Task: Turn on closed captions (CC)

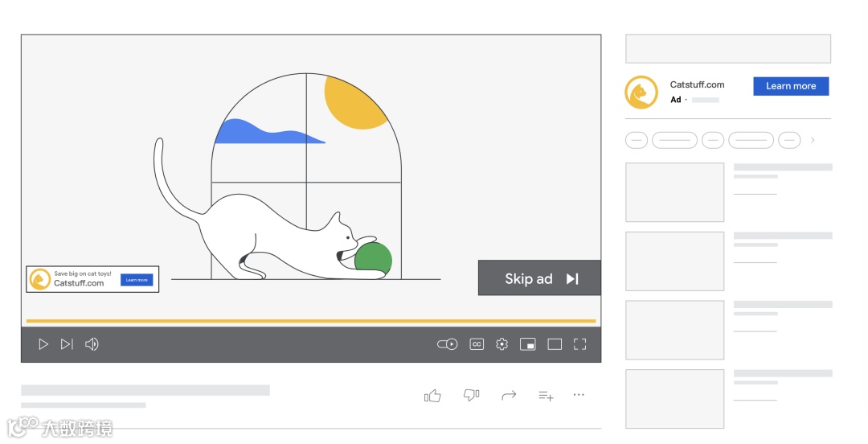Action: point(477,344)
